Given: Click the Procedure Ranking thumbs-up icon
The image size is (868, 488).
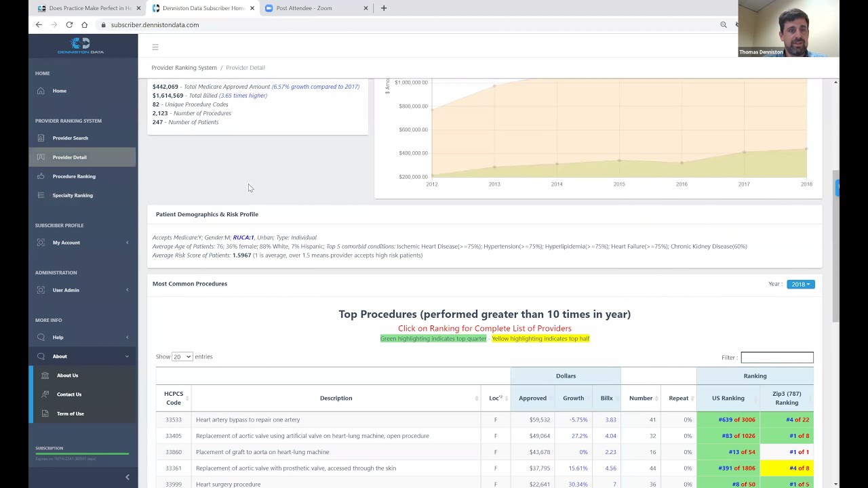Looking at the screenshot, I should [41, 176].
